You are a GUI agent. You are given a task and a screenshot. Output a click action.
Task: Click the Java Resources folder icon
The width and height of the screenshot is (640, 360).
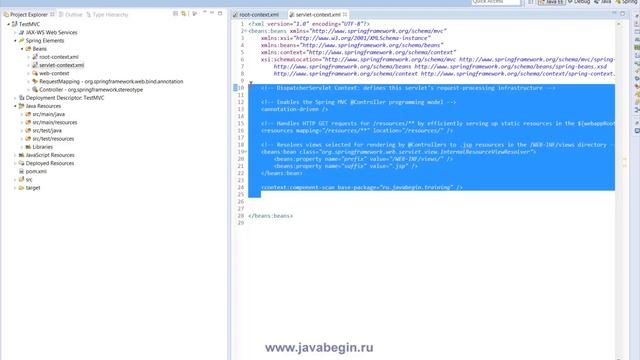pyautogui.click(x=21, y=106)
